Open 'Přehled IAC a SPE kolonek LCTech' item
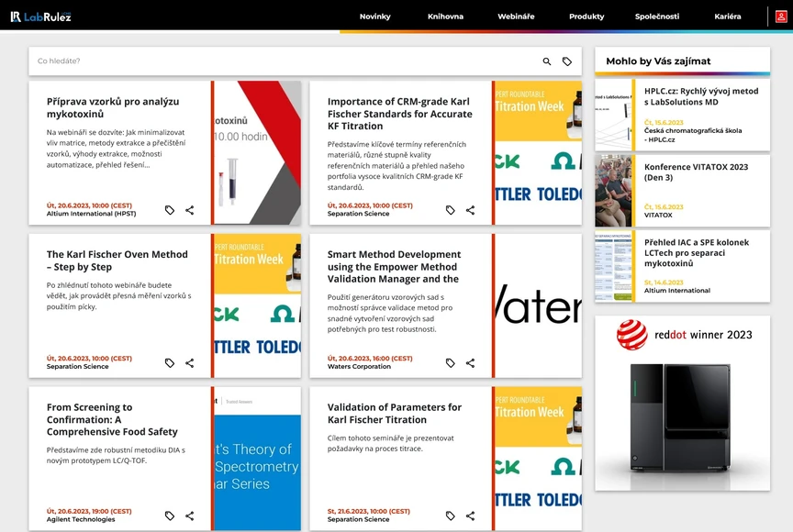 coord(697,252)
